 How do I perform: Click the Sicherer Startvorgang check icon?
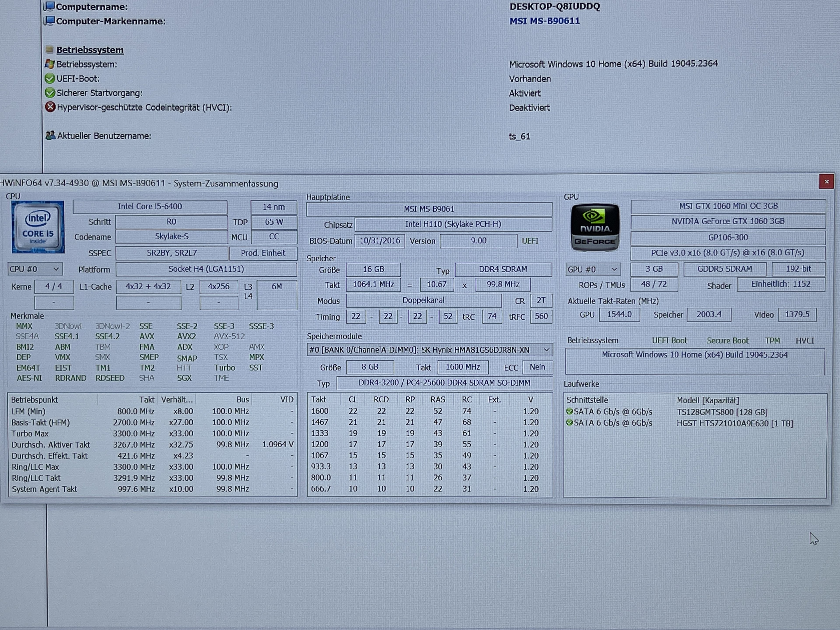50,93
